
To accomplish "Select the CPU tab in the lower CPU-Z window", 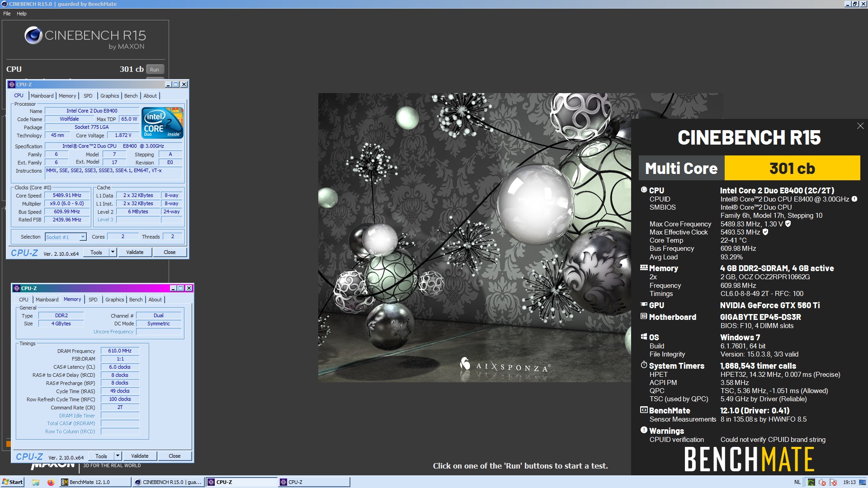I will pos(24,300).
